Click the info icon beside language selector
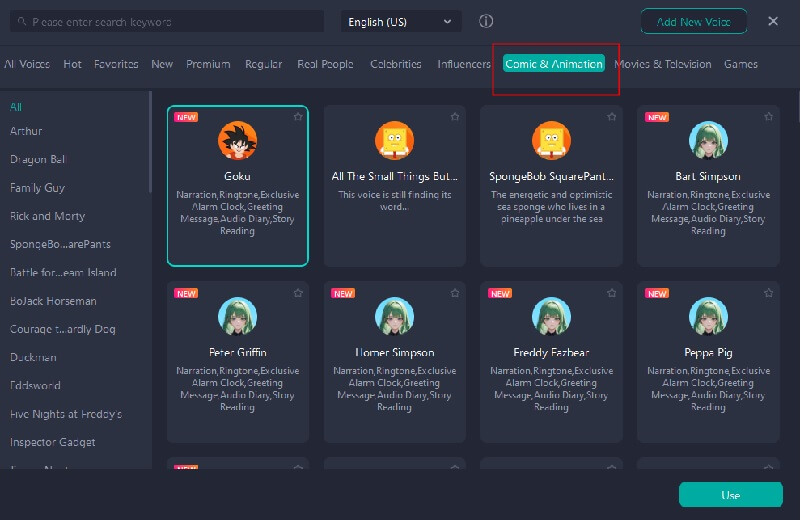The height and width of the screenshot is (520, 801). coord(486,21)
